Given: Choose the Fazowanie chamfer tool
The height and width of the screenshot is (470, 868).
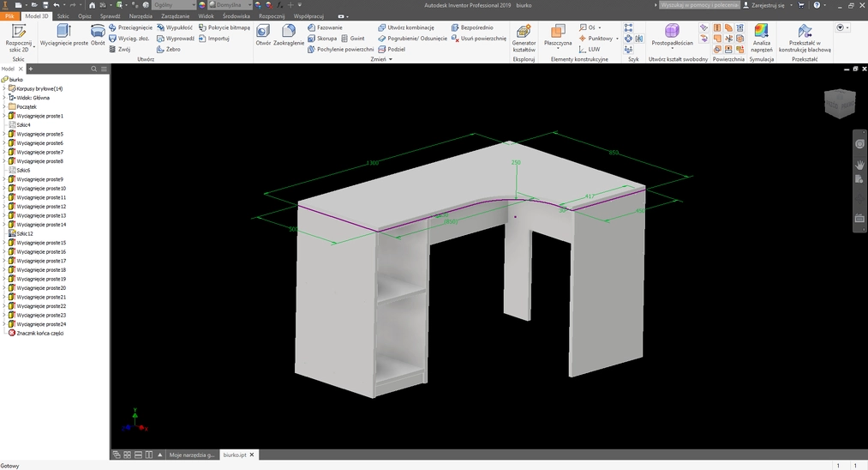Looking at the screenshot, I should coord(325,27).
